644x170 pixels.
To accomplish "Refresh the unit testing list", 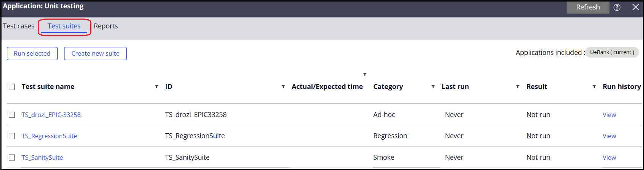I will (588, 7).
